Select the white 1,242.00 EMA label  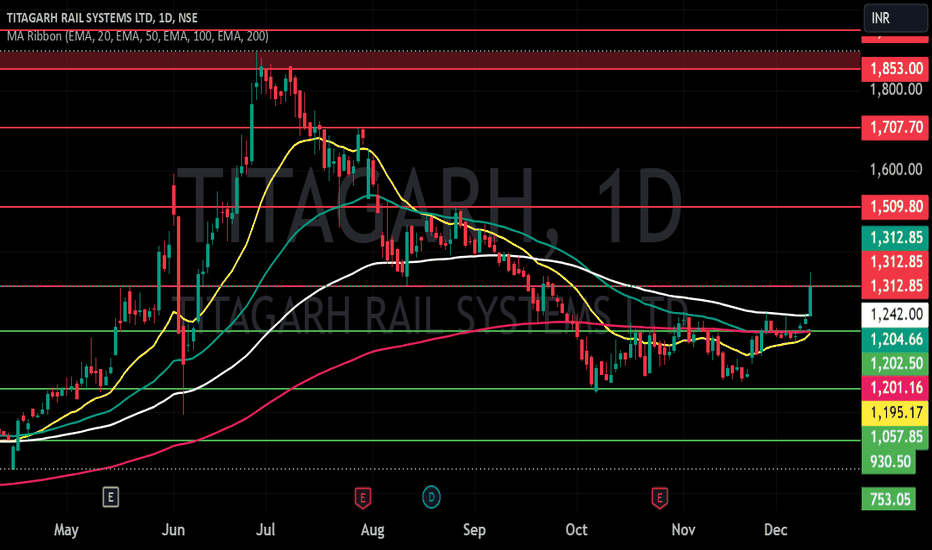coord(895,314)
